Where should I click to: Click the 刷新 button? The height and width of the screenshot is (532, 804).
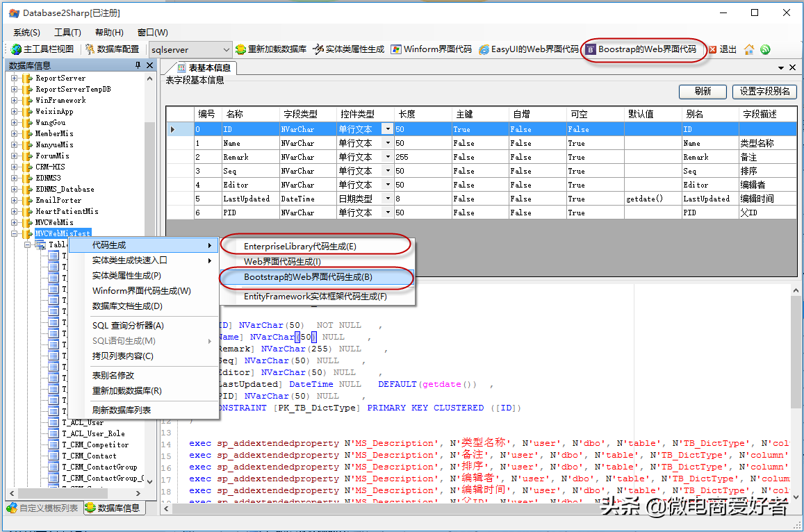pos(703,91)
